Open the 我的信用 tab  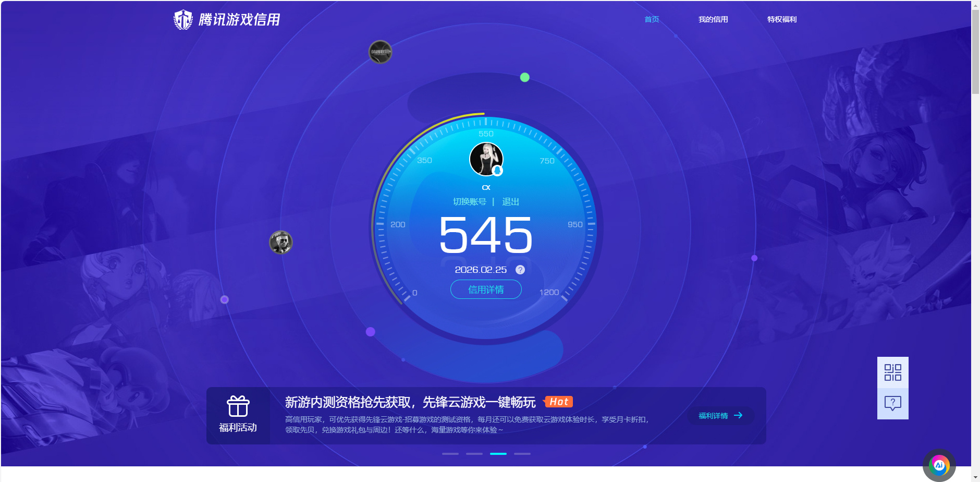(714, 19)
